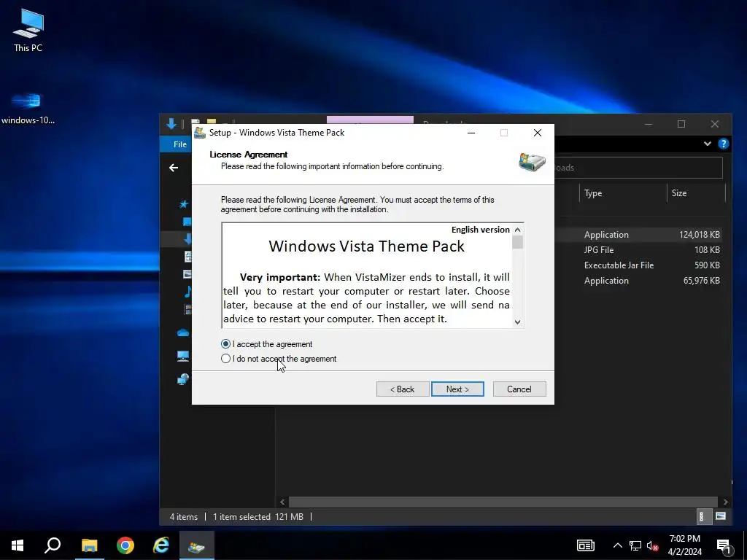Launch Google Chrome from taskbar
The image size is (747, 560).
(x=125, y=545)
